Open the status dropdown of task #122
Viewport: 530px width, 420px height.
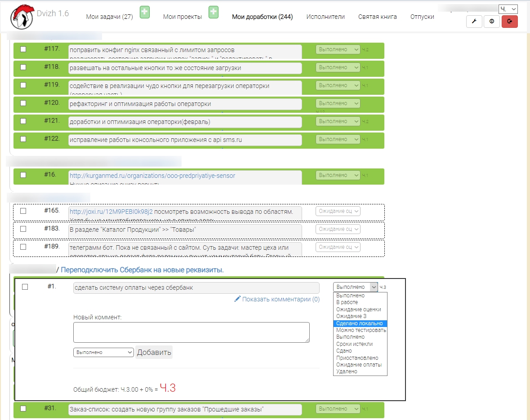point(338,139)
